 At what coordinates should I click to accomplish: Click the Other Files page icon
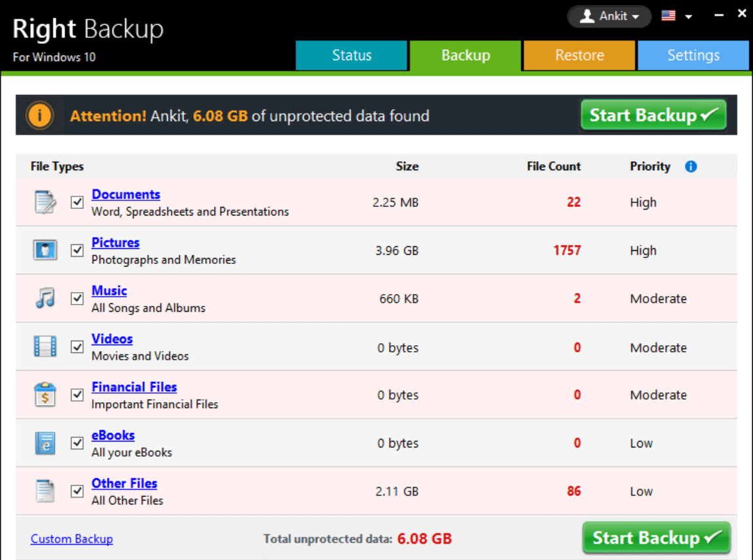click(45, 491)
